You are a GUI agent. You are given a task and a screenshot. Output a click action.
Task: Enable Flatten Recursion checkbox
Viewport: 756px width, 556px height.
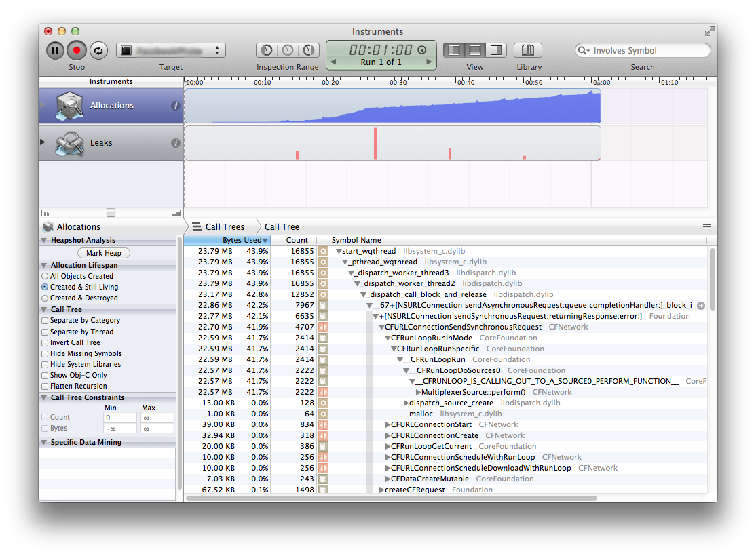(45, 386)
